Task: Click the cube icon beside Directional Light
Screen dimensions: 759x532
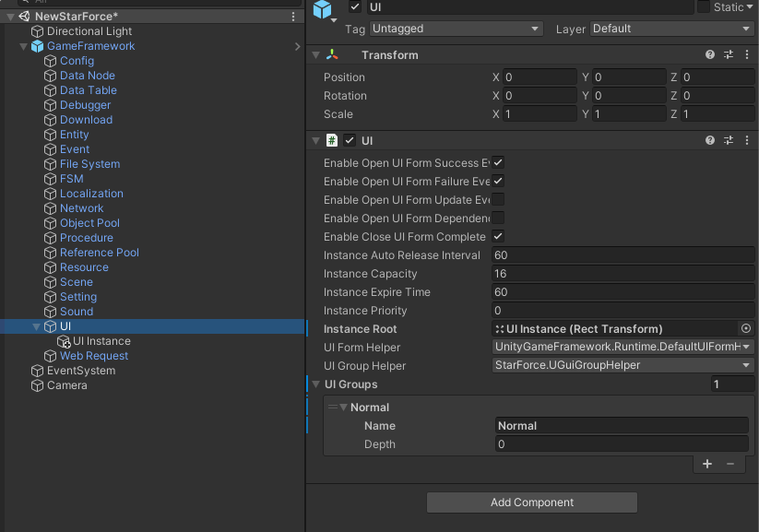Action: [x=37, y=31]
